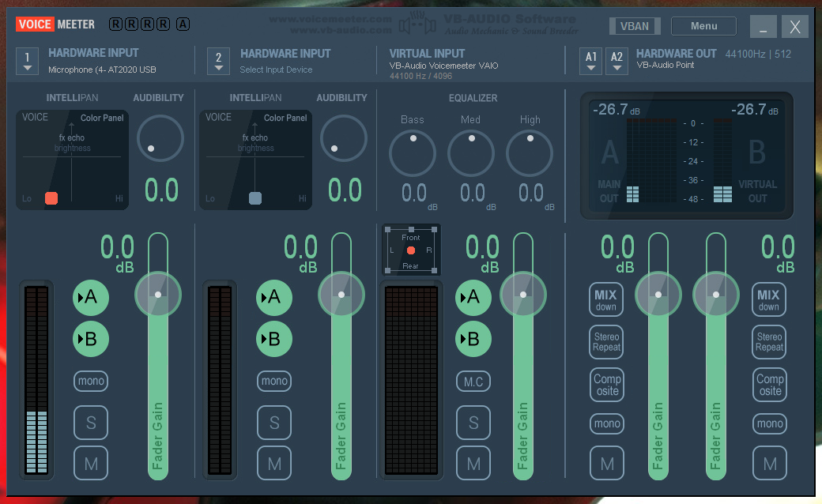Click bus A master fader knob
The image size is (822, 504).
click(658, 295)
